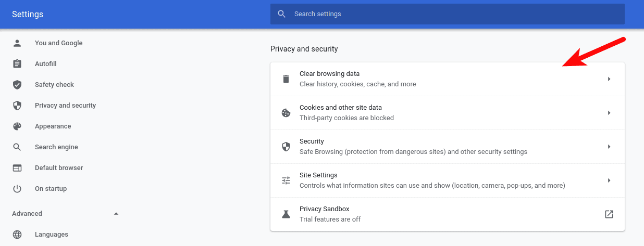Select Search engine in sidebar
The image size is (644, 246).
pyautogui.click(x=56, y=147)
